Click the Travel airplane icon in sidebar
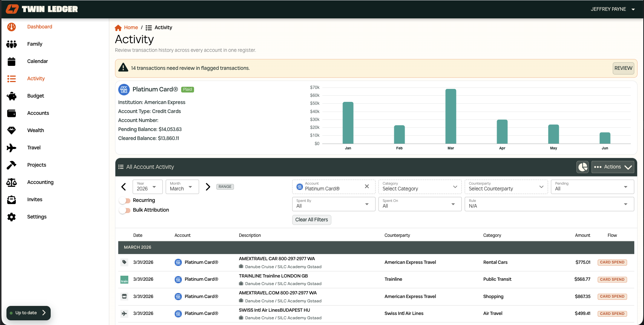The image size is (644, 325). [11, 148]
